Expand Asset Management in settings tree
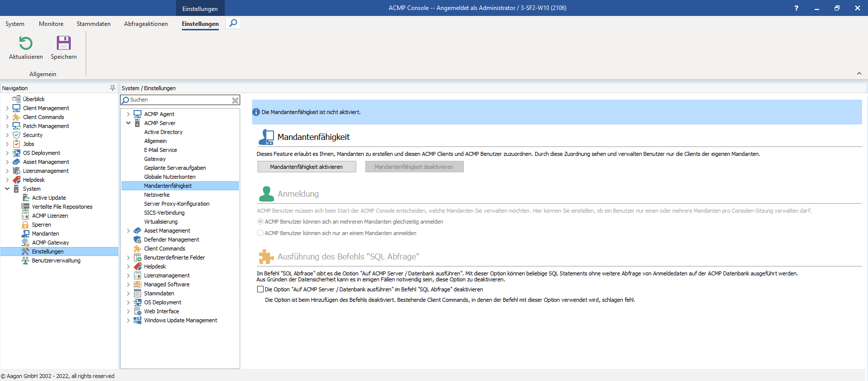 click(x=128, y=231)
